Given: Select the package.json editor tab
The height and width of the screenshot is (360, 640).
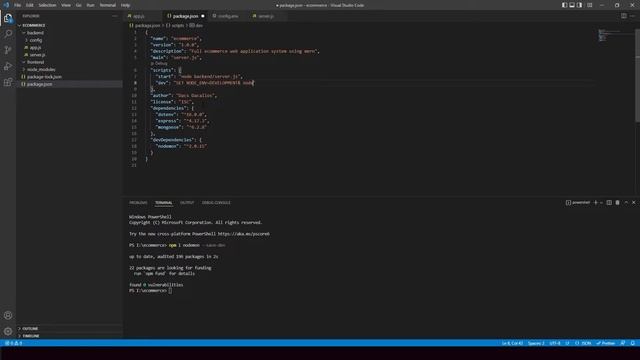Looking at the screenshot, I should click(185, 16).
